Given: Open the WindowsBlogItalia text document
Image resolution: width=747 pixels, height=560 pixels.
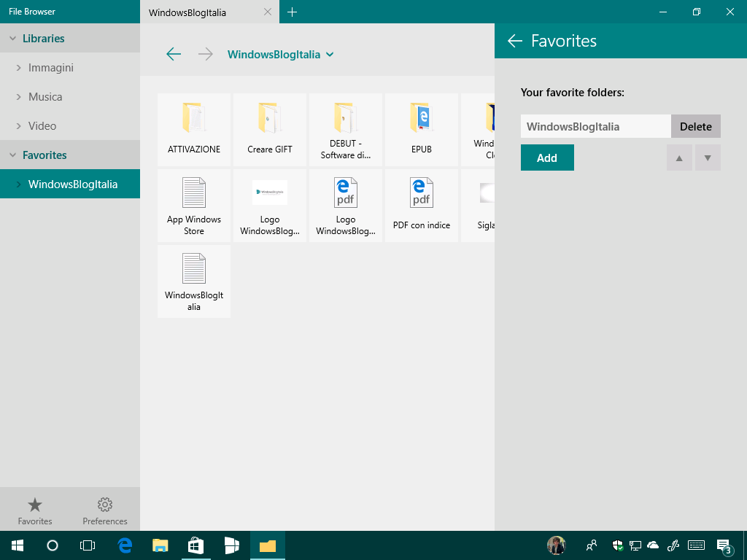Looking at the screenshot, I should (x=194, y=281).
